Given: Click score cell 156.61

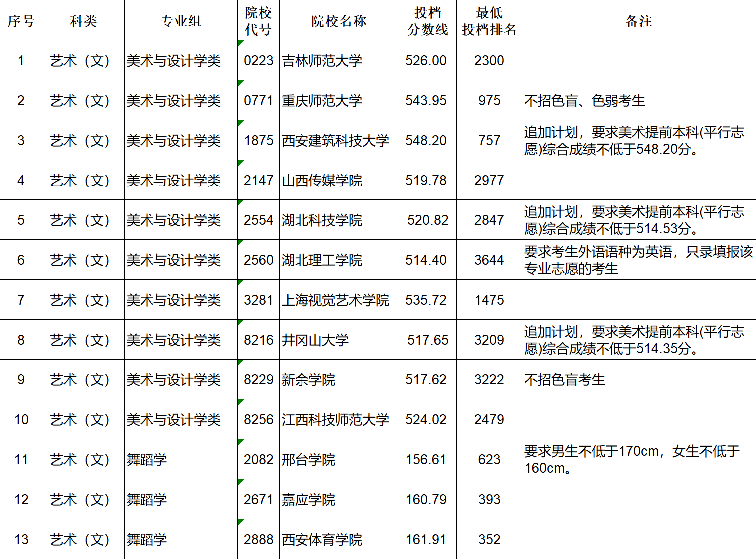Looking at the screenshot, I should (x=428, y=459).
